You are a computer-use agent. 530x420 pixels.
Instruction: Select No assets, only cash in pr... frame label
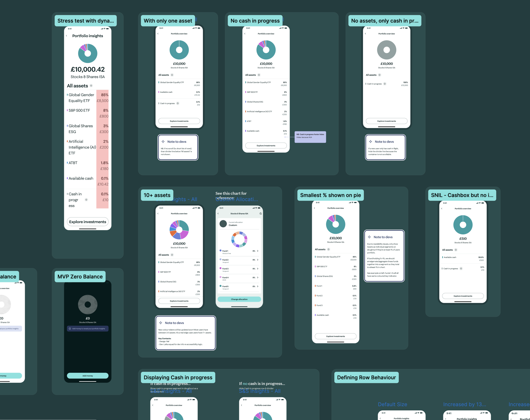tap(385, 21)
